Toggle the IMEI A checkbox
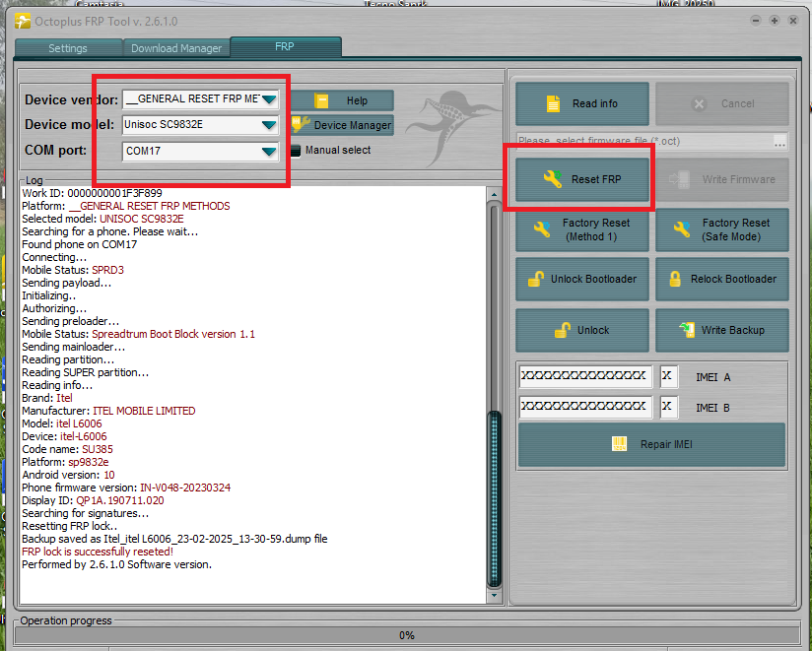This screenshot has width=812, height=651. tap(668, 376)
